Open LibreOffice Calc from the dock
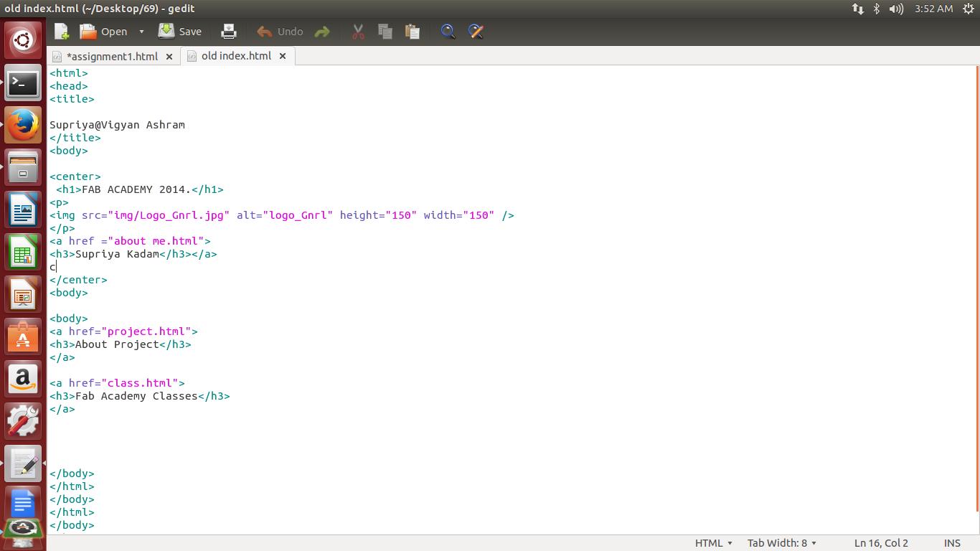The width and height of the screenshot is (980, 551). (23, 253)
